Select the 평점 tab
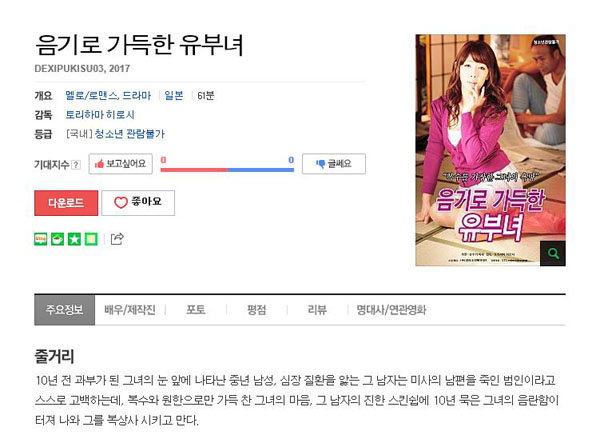Image resolution: width=600 pixels, height=443 pixels. [x=256, y=310]
